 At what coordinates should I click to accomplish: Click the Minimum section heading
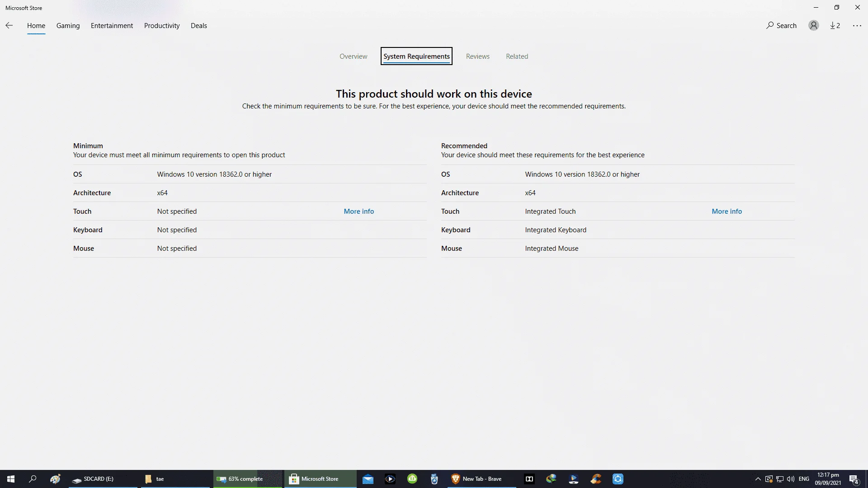(x=88, y=146)
